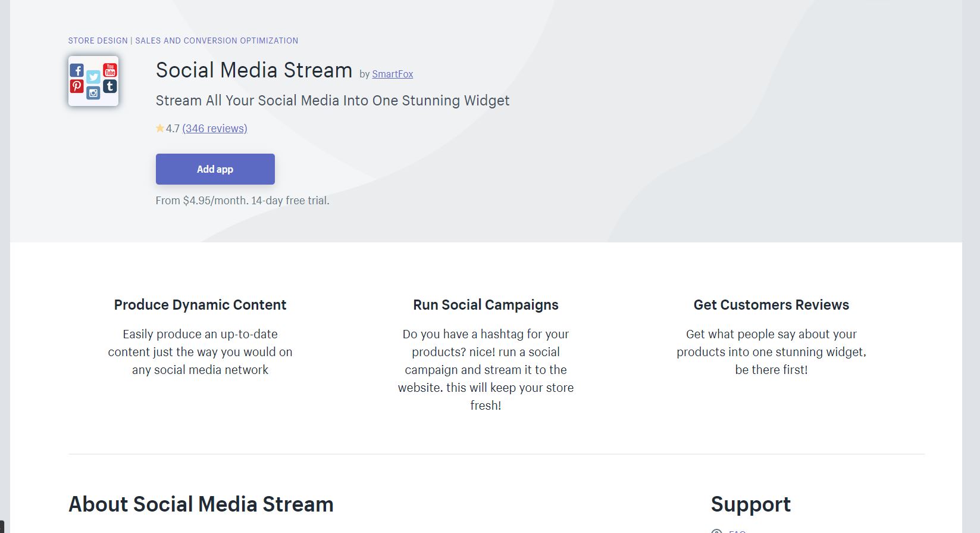The height and width of the screenshot is (533, 980).
Task: Click the Tumblr icon in app logo
Action: pos(110,86)
